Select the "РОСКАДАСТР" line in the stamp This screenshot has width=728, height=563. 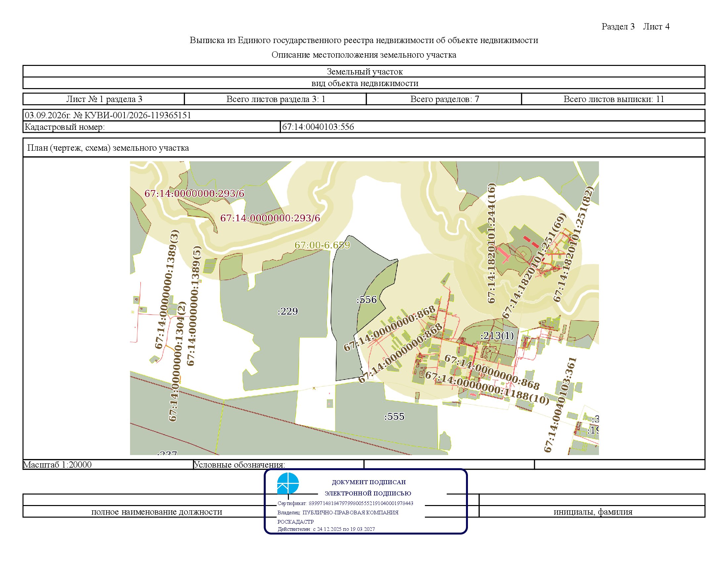click(296, 522)
